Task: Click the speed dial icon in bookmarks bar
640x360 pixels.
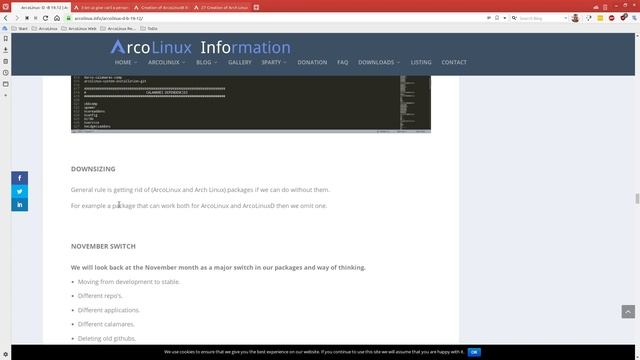Action: point(5,29)
